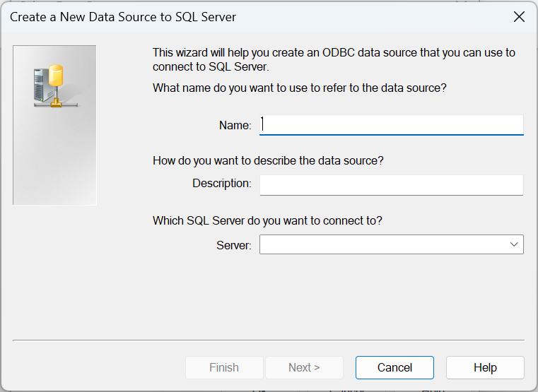Click the 'Server:' label

[x=234, y=245]
